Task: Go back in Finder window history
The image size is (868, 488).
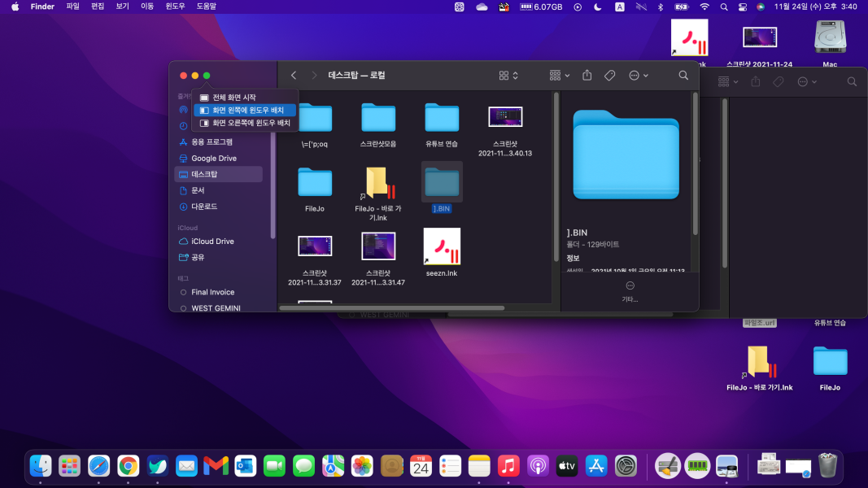Action: (294, 76)
